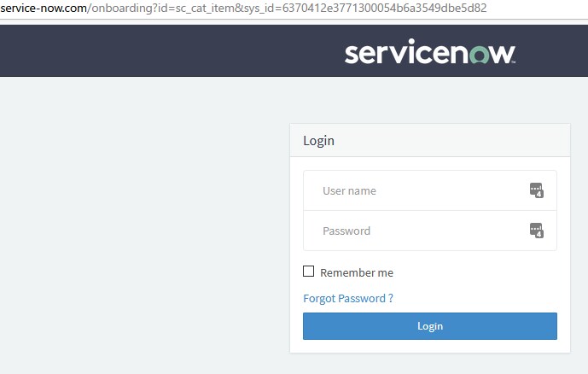Click the 'id=sc_cat_item' parameter in the URL

click(193, 8)
